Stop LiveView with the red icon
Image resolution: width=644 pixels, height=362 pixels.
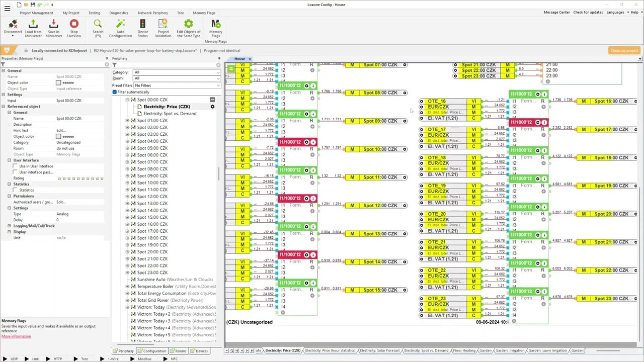[x=74, y=24]
